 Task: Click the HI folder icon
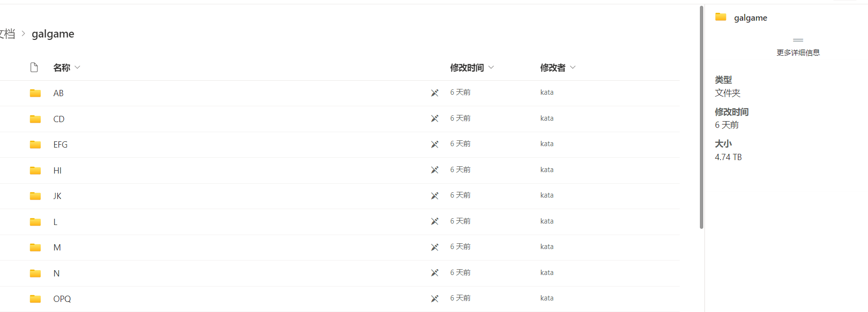35,170
